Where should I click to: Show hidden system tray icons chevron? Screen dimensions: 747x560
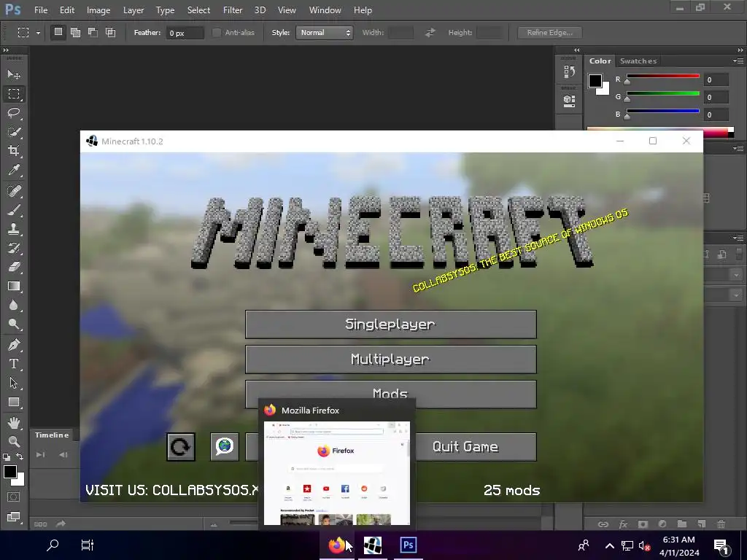tap(609, 545)
